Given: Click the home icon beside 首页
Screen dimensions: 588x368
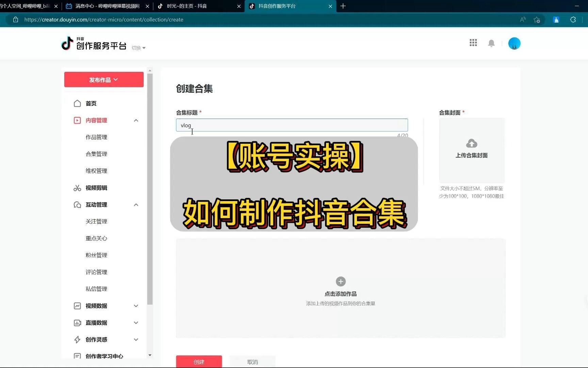Looking at the screenshot, I should [x=77, y=103].
